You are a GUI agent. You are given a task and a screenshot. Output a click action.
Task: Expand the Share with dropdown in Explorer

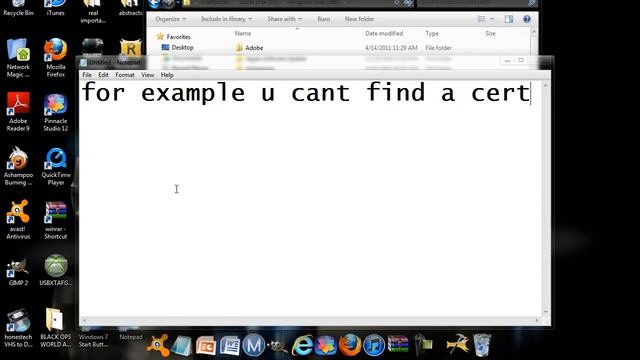click(x=284, y=19)
